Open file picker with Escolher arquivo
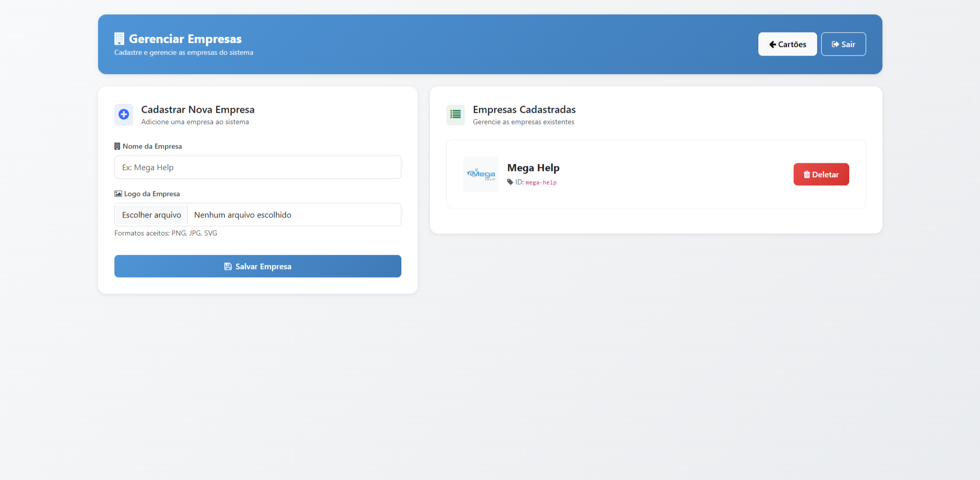The width and height of the screenshot is (980, 480). pos(152,215)
